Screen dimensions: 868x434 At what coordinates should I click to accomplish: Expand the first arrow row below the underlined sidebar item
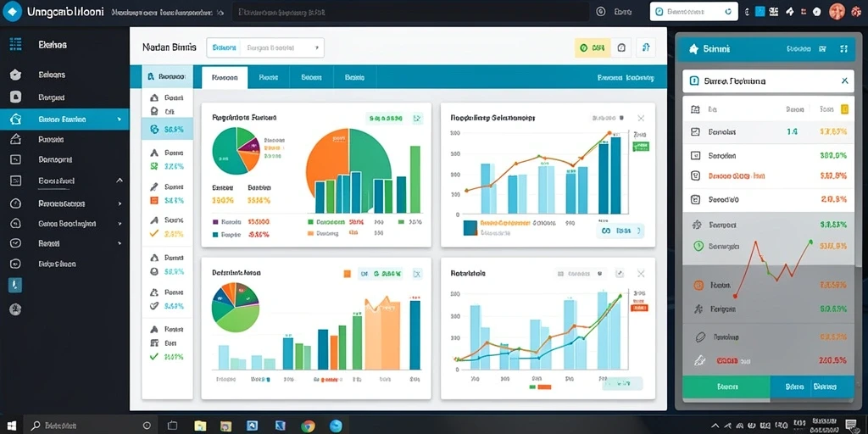pos(120,203)
